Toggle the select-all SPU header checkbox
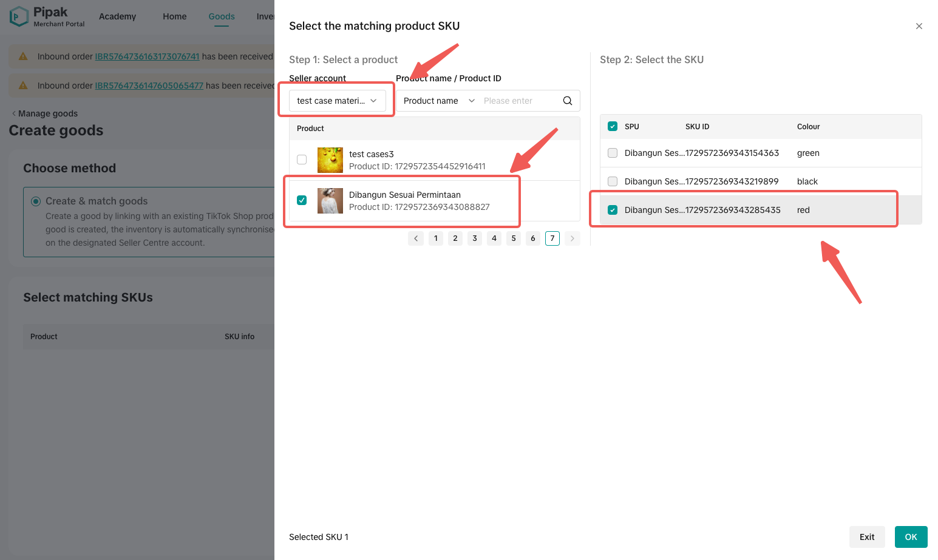Image resolution: width=938 pixels, height=560 pixels. pos(613,127)
